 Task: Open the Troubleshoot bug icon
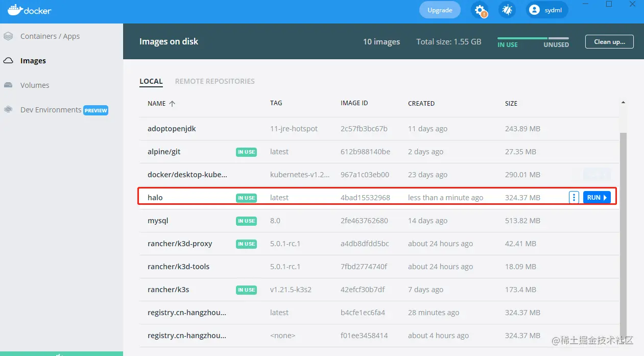click(x=507, y=10)
